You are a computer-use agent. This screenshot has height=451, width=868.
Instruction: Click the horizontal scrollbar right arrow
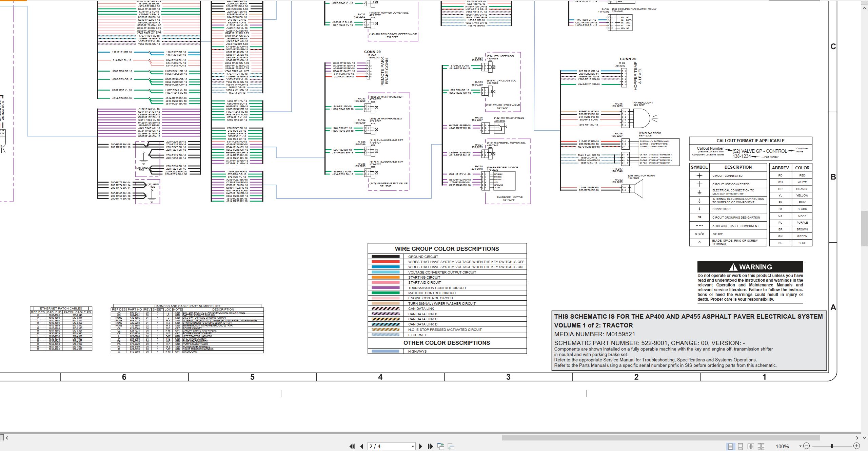click(x=857, y=438)
